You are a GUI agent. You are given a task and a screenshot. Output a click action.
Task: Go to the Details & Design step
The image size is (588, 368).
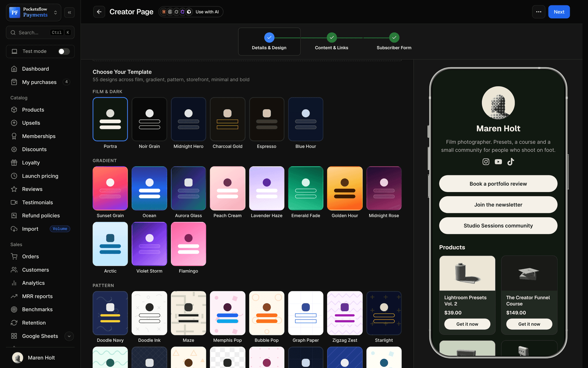(269, 42)
